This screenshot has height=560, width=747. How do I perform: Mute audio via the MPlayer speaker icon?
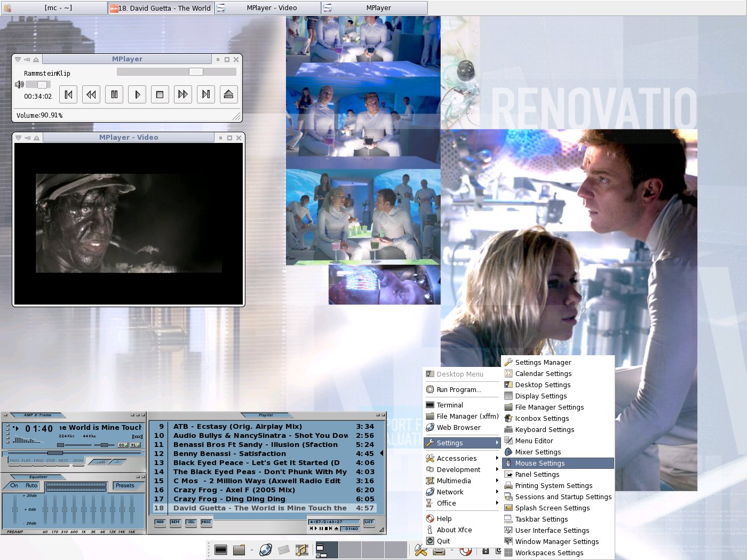[19, 84]
